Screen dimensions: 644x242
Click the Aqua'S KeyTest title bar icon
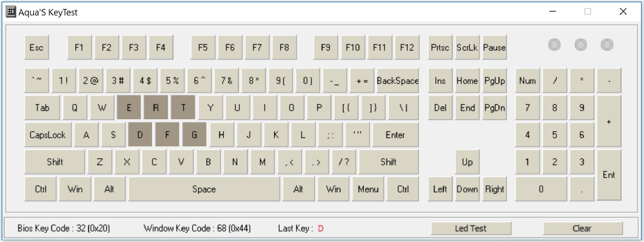[x=11, y=12]
